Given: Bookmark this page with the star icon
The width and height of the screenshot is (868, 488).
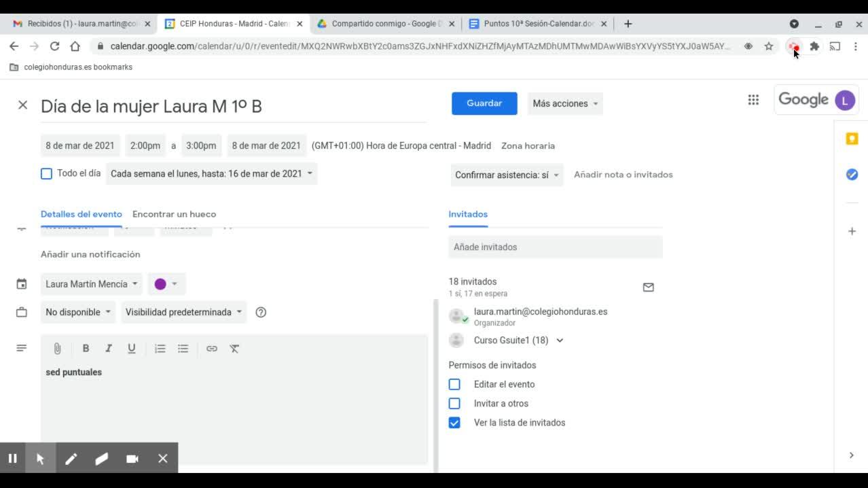Looking at the screenshot, I should pyautogui.click(x=769, y=46).
